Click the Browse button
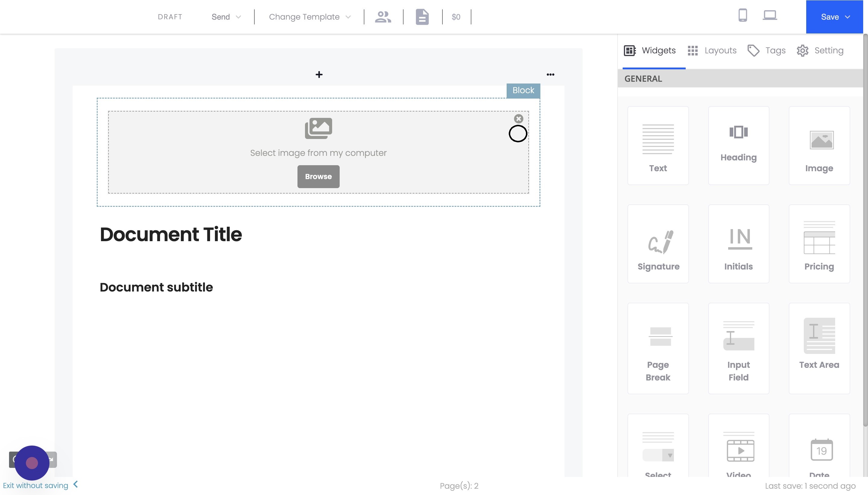Viewport: 868px width, 495px height. 318,176
